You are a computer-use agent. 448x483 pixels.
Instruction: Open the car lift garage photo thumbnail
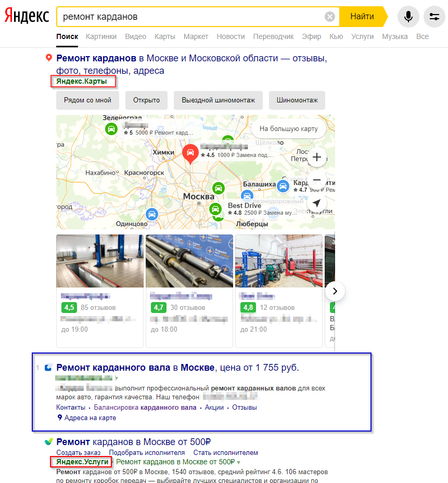coord(100,261)
